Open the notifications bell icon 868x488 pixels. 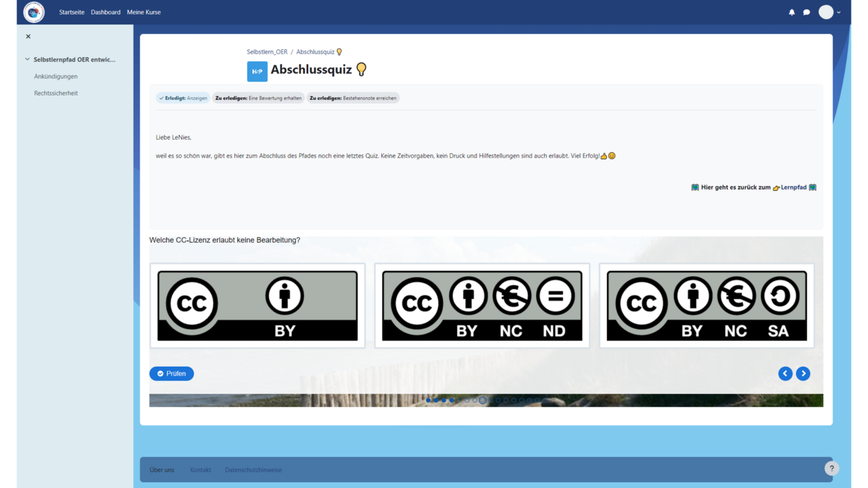click(791, 12)
